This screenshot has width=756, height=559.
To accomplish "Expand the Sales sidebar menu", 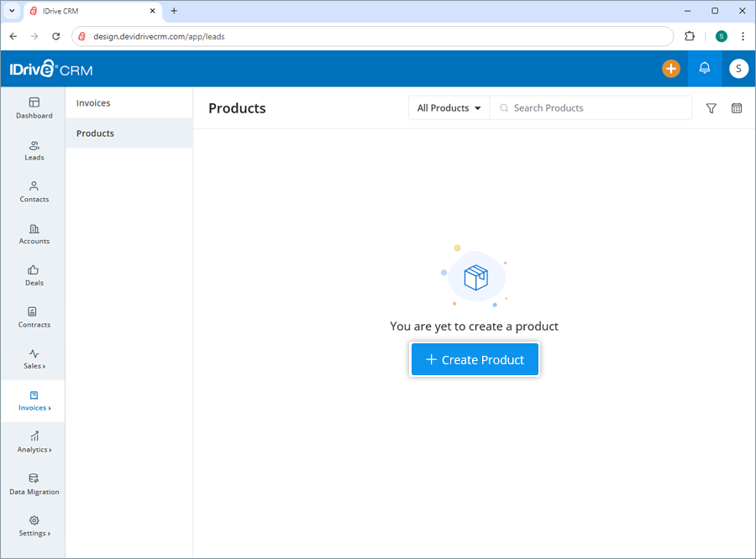I will point(34,359).
